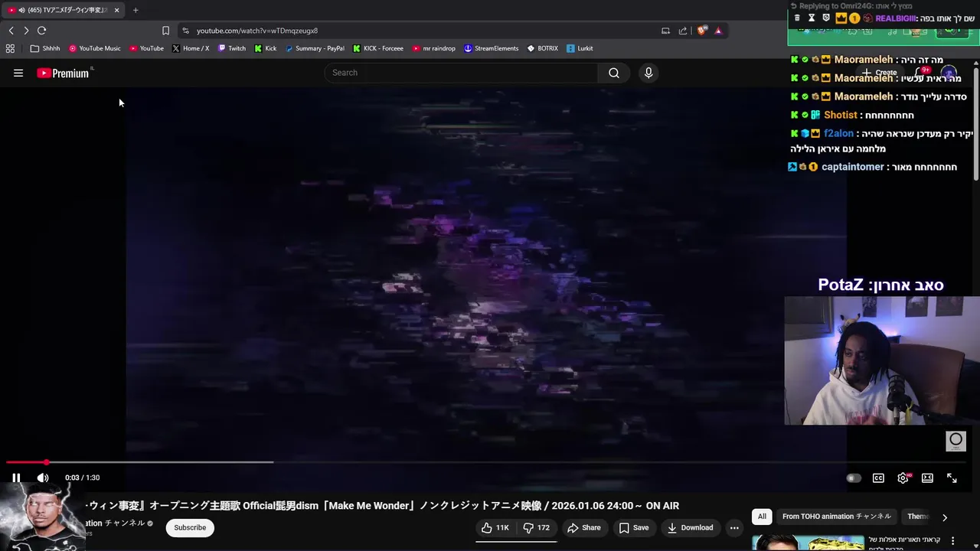Close the current YouTube tab
Image resolution: width=980 pixels, height=551 pixels.
pos(116,10)
